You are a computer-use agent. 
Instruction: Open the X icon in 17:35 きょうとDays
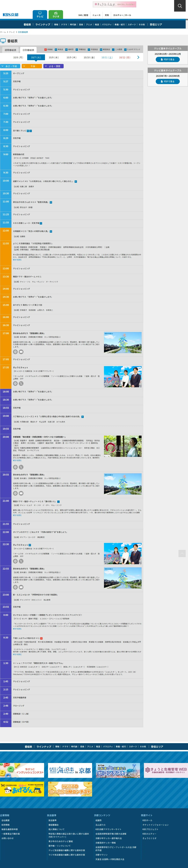click(21, 384)
